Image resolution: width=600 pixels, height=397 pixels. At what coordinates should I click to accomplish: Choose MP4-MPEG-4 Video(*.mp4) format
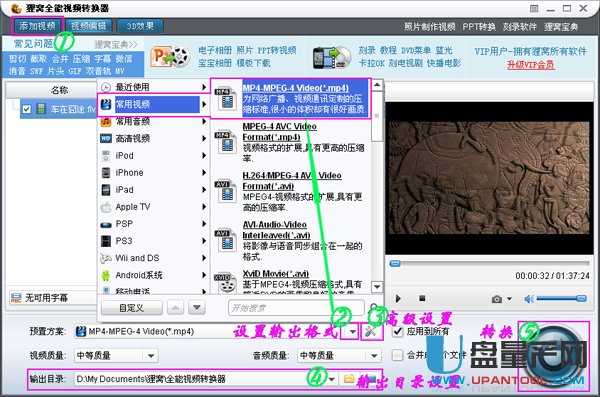tap(290, 99)
